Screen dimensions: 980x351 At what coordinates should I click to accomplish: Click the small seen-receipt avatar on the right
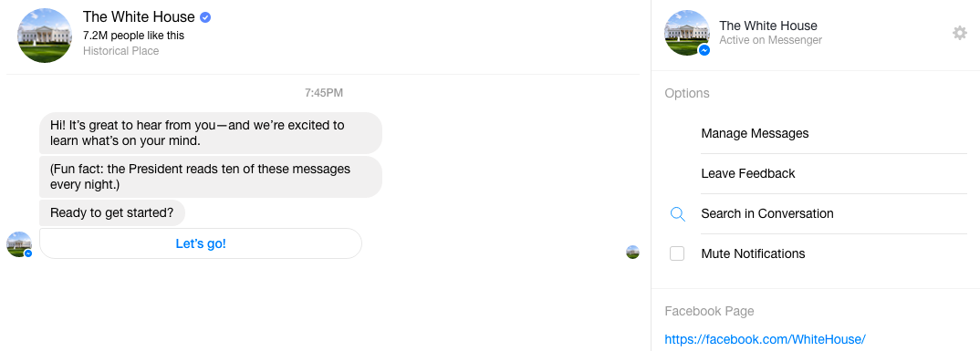click(632, 253)
